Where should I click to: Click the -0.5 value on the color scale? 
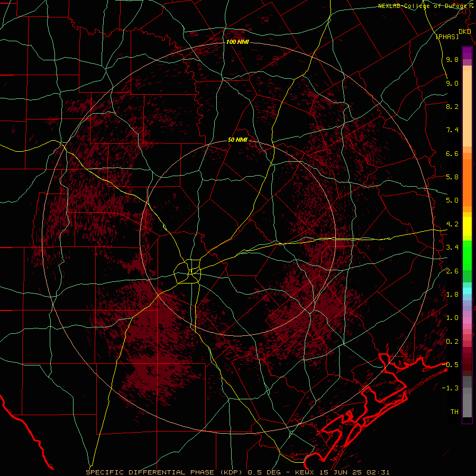(450, 365)
